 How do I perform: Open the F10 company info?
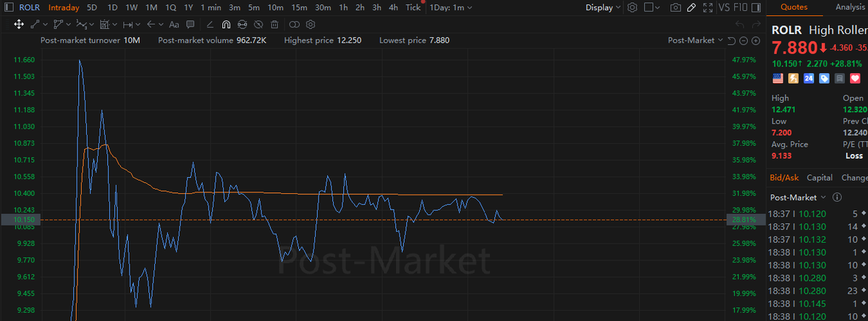739,8
